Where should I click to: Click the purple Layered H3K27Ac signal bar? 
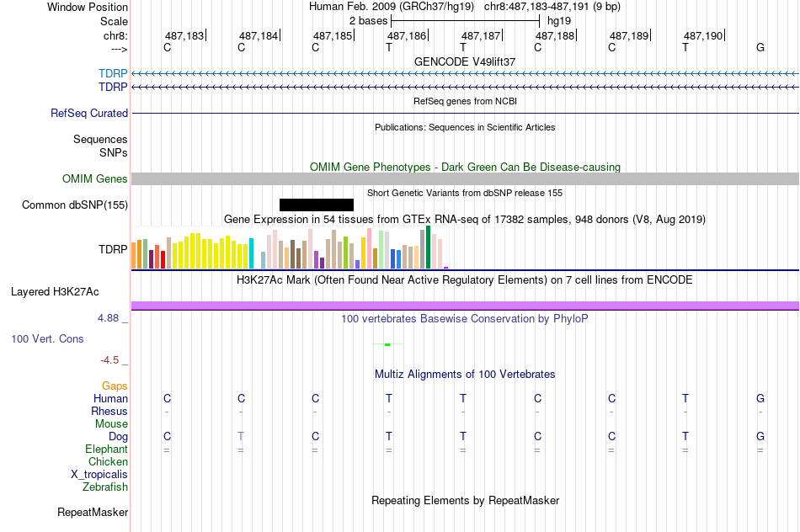(466, 306)
